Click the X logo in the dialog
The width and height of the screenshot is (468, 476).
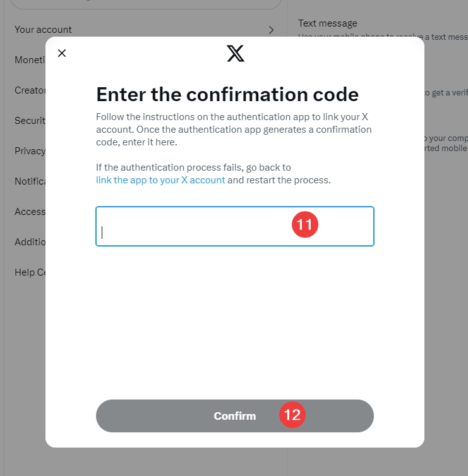pos(235,54)
